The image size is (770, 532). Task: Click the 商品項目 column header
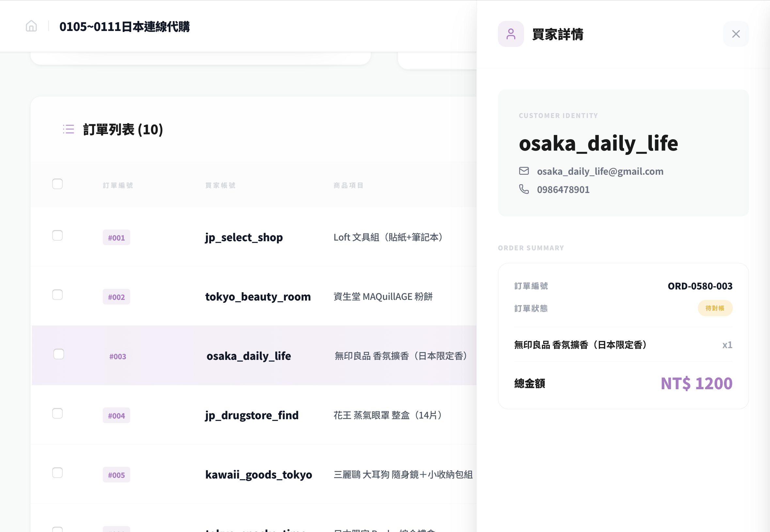tap(348, 185)
